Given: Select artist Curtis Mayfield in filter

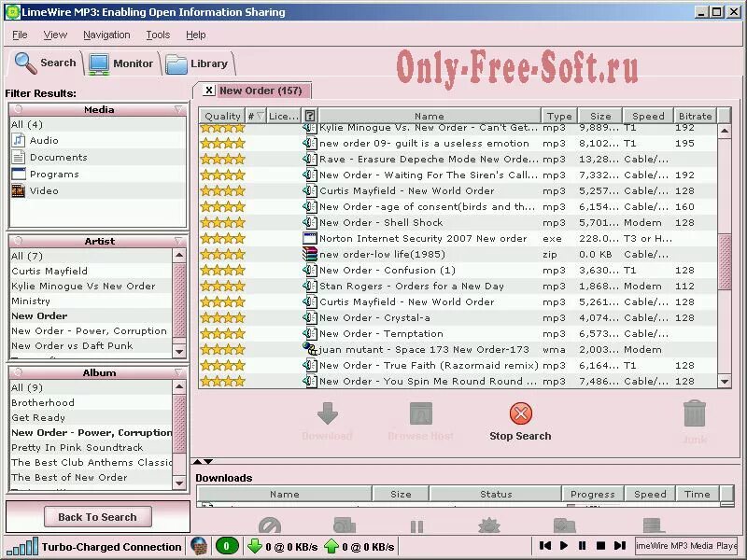Looking at the screenshot, I should 49,271.
